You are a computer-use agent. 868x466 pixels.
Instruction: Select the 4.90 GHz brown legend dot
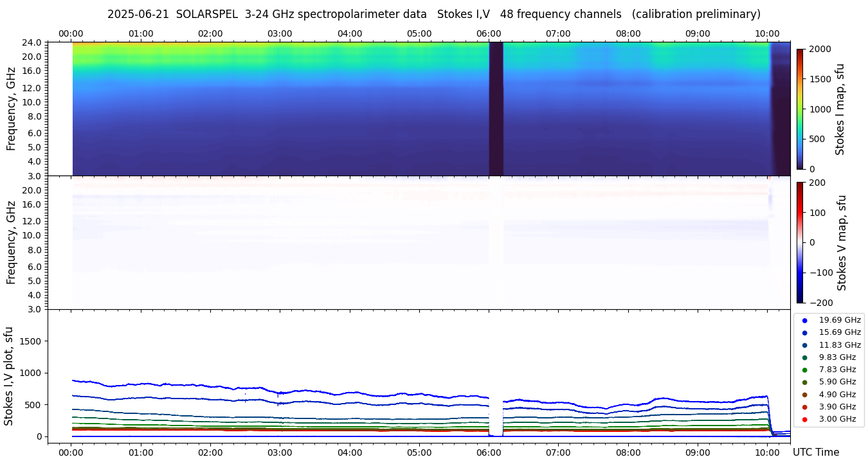[804, 395]
